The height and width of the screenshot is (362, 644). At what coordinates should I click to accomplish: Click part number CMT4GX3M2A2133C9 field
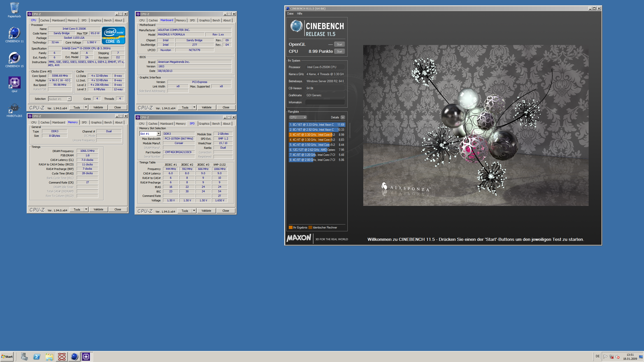(x=179, y=152)
